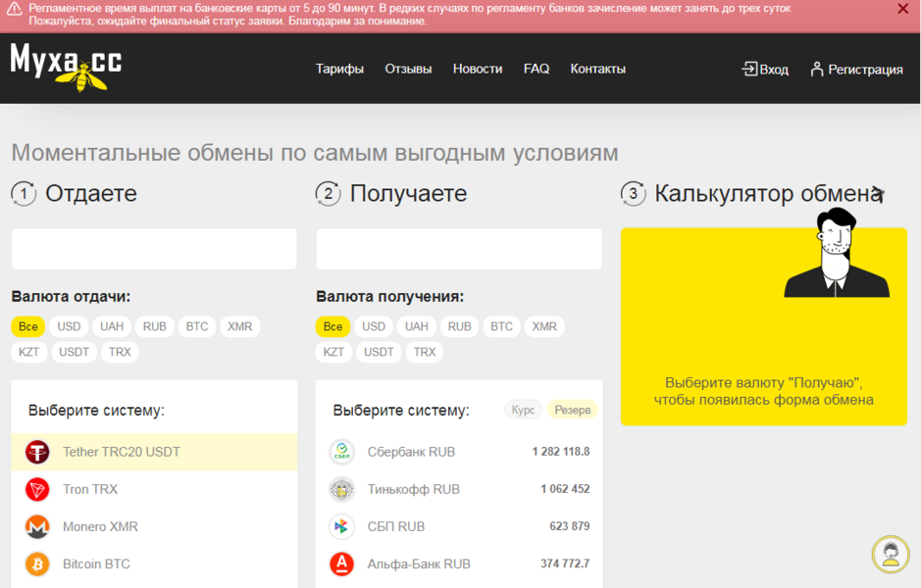The width and height of the screenshot is (921, 588).
Task: Open the Тарифы menu item
Action: tap(339, 69)
